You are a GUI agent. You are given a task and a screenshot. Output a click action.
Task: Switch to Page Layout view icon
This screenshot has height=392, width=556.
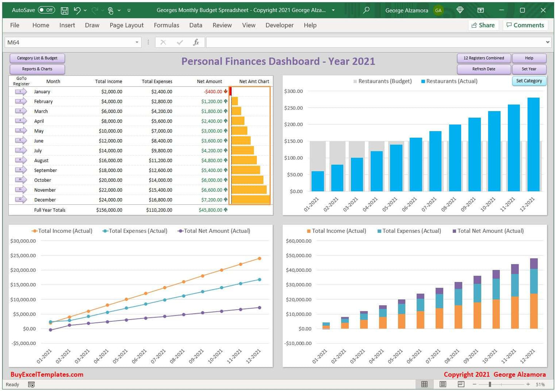coord(443,384)
